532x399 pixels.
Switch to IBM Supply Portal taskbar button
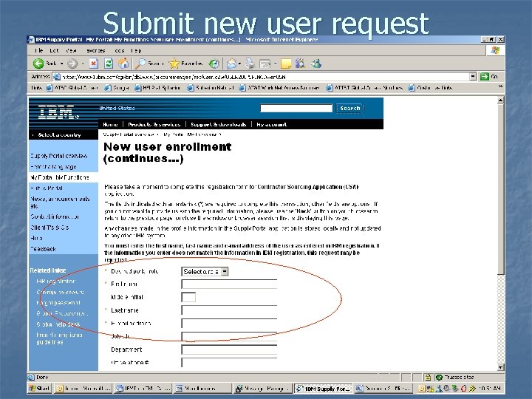tap(324, 389)
